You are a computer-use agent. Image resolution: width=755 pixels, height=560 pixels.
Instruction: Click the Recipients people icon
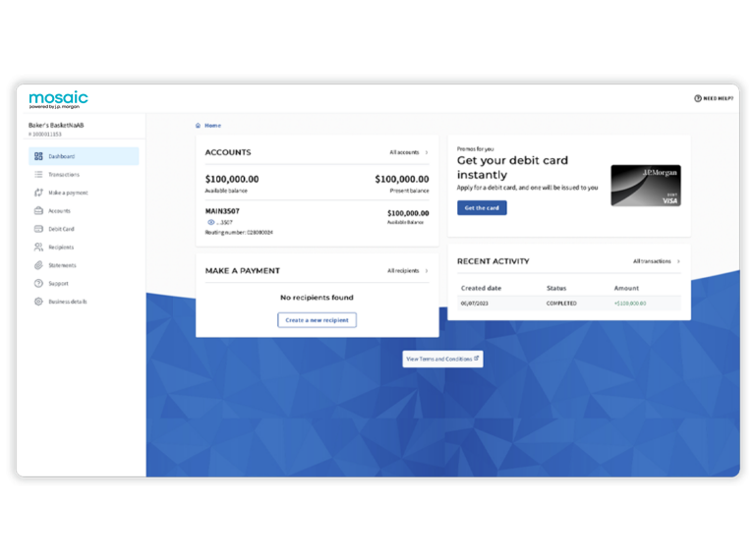click(38, 248)
